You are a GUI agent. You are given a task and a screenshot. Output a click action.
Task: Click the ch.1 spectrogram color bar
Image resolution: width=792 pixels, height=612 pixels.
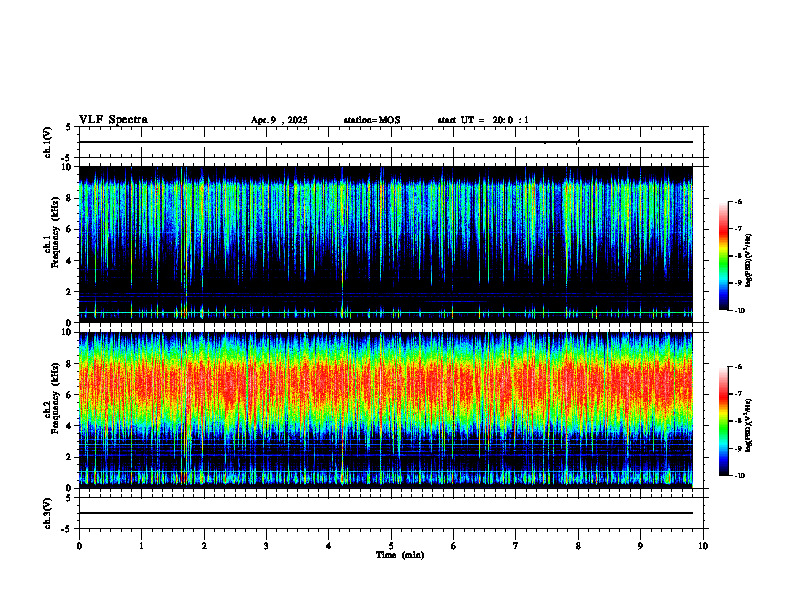(x=723, y=256)
